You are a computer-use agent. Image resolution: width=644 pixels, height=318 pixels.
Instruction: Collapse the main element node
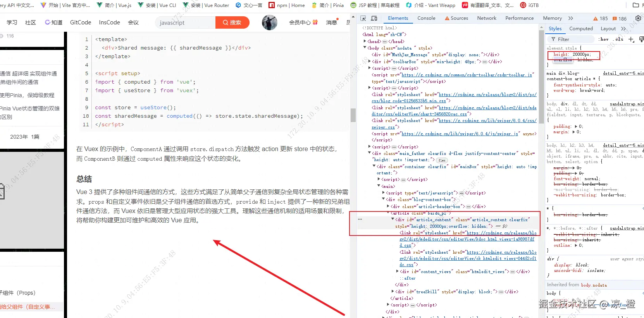coord(379,186)
